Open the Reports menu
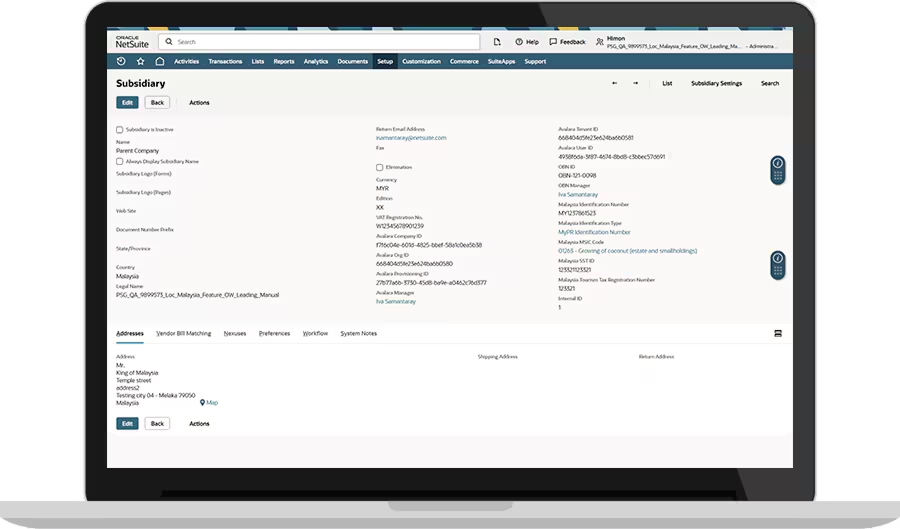 (x=284, y=61)
